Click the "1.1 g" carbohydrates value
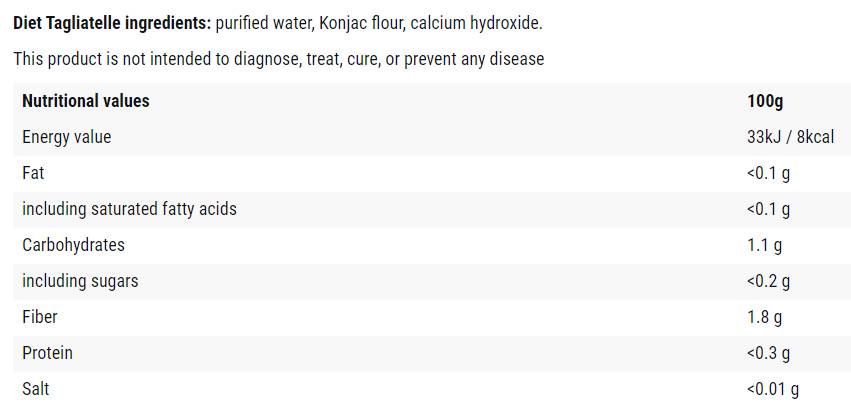Viewport: 851px width, 412px height. 764,245
